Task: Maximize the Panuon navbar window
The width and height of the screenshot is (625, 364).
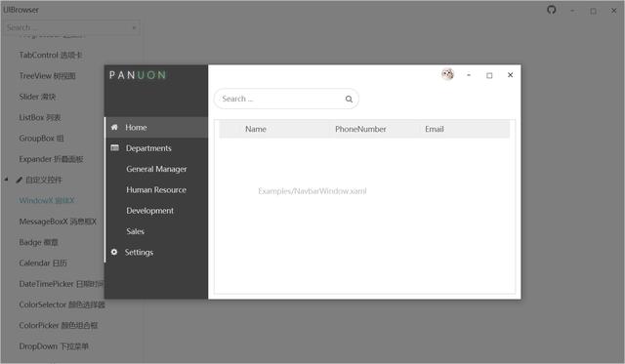Action: tap(489, 75)
